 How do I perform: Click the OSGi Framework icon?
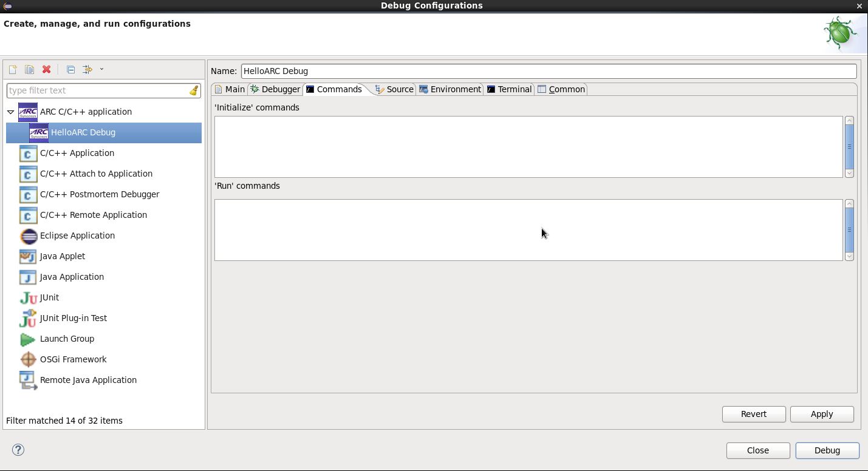(29, 359)
